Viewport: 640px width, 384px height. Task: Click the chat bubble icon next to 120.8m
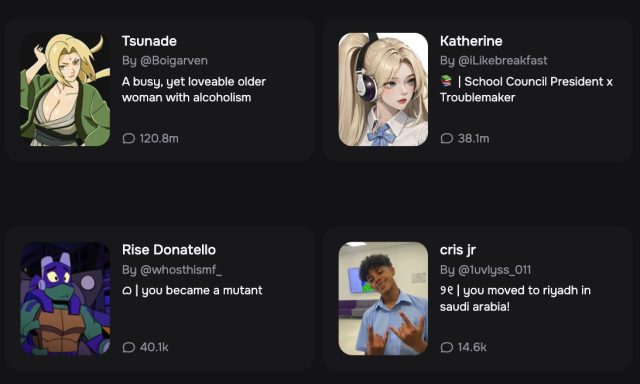click(x=129, y=138)
